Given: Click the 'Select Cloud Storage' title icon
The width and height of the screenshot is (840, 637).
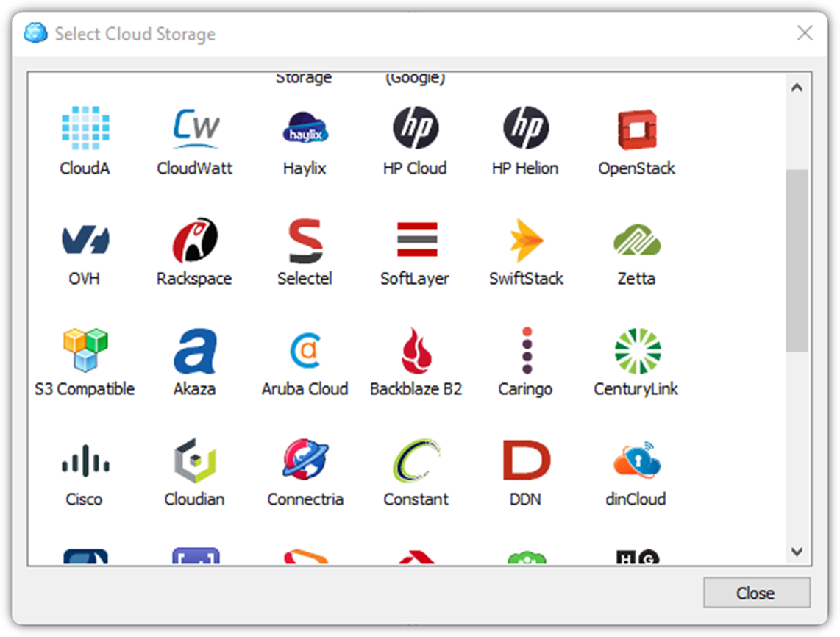Looking at the screenshot, I should (36, 33).
